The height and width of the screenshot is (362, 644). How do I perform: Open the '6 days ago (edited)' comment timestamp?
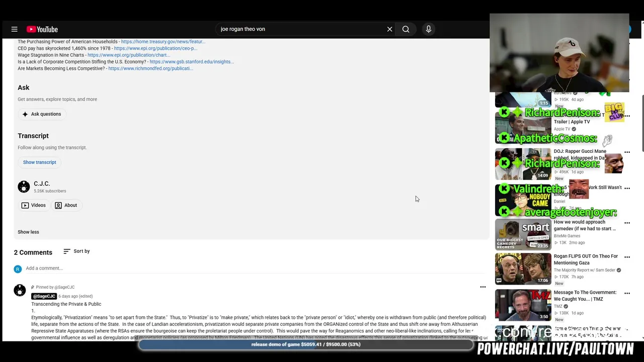[x=75, y=296]
